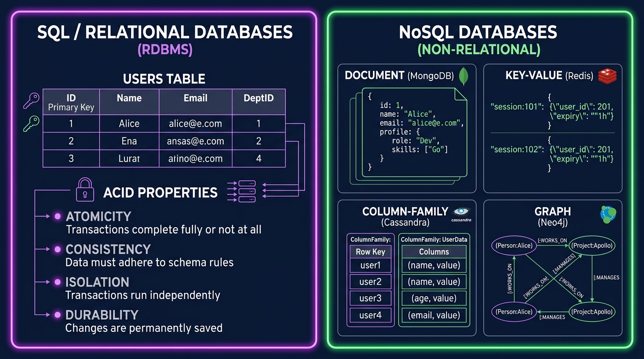Click the "COLUMN-FAMILY" panel title
644x359 pixels.
click(x=405, y=212)
